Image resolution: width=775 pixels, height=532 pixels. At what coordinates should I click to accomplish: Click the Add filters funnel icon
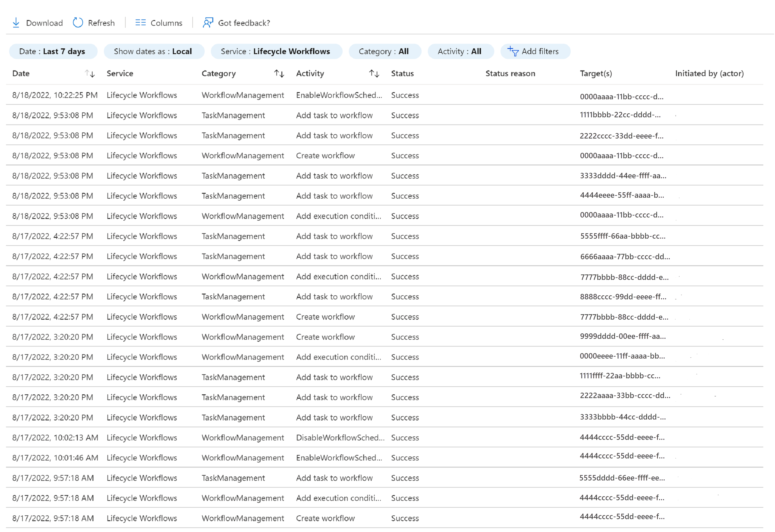pyautogui.click(x=513, y=51)
